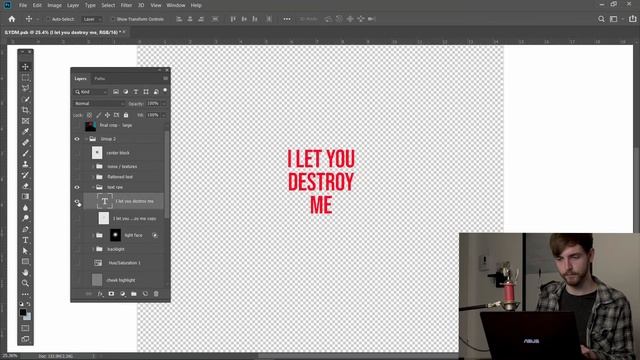Screen dimensions: 640x360
Task: Open the File menu
Action: pyautogui.click(x=23, y=5)
